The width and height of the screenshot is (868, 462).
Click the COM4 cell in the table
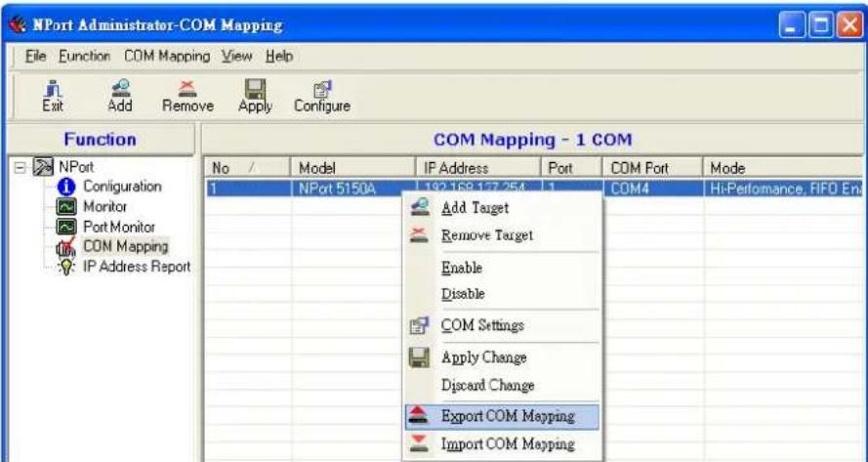652,189
